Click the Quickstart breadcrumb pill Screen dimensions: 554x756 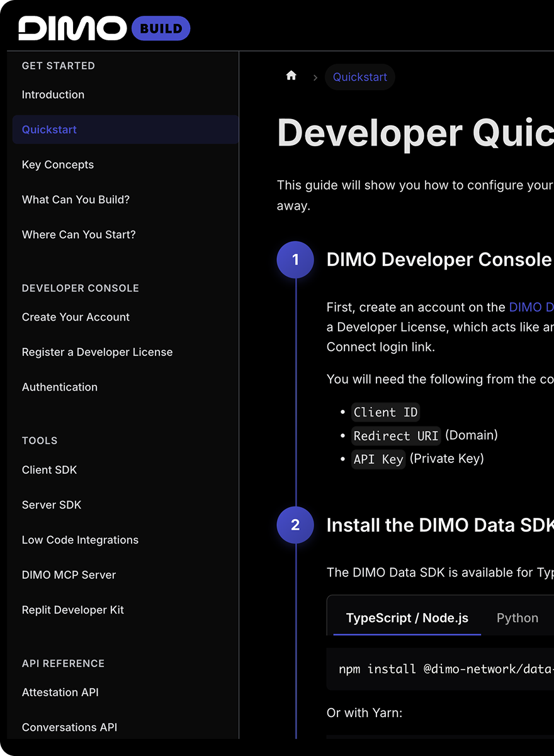[360, 77]
